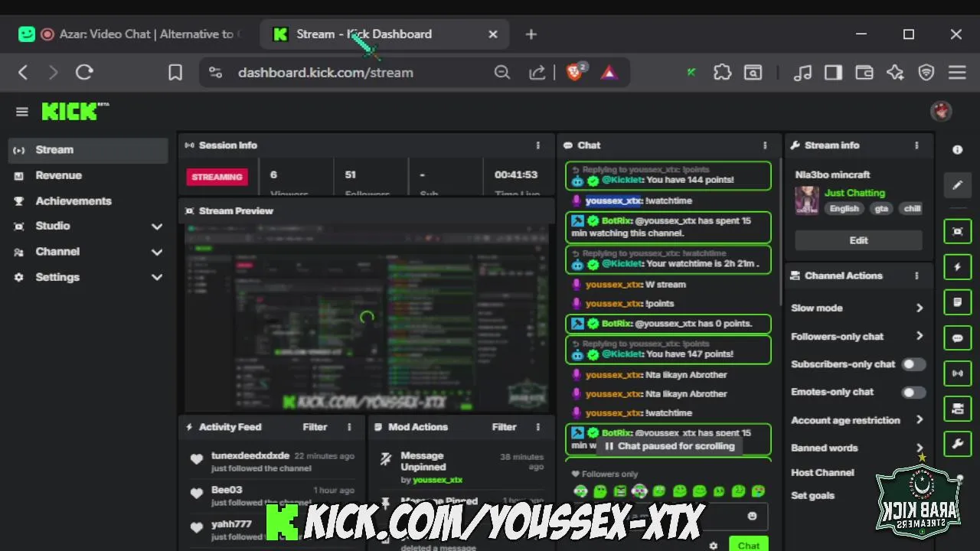This screenshot has width=980, height=551.
Task: Open the info icon in right sidebar
Action: click(957, 150)
